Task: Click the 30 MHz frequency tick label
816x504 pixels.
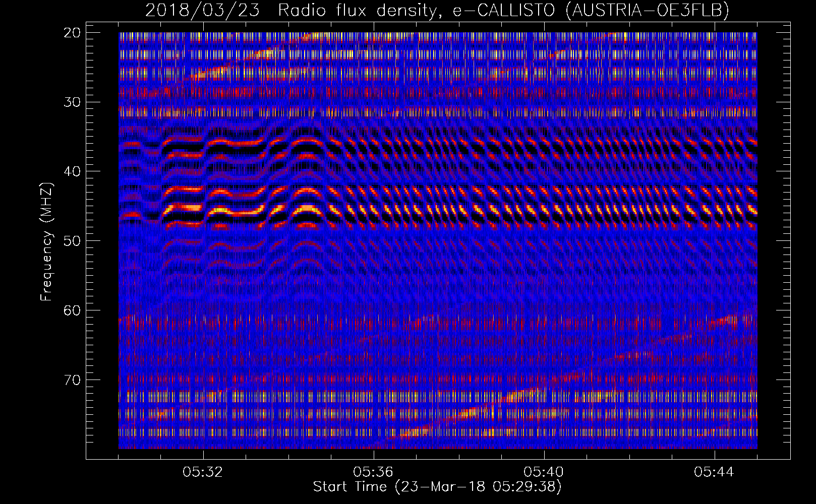Action: [73, 102]
